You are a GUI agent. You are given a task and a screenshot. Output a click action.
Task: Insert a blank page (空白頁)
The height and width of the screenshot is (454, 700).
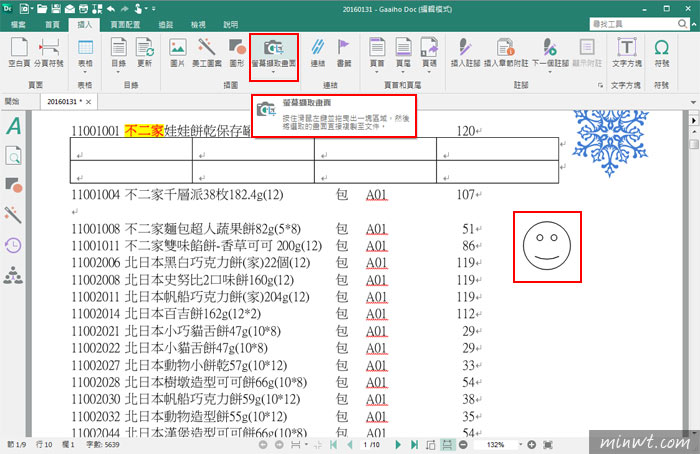(19, 53)
